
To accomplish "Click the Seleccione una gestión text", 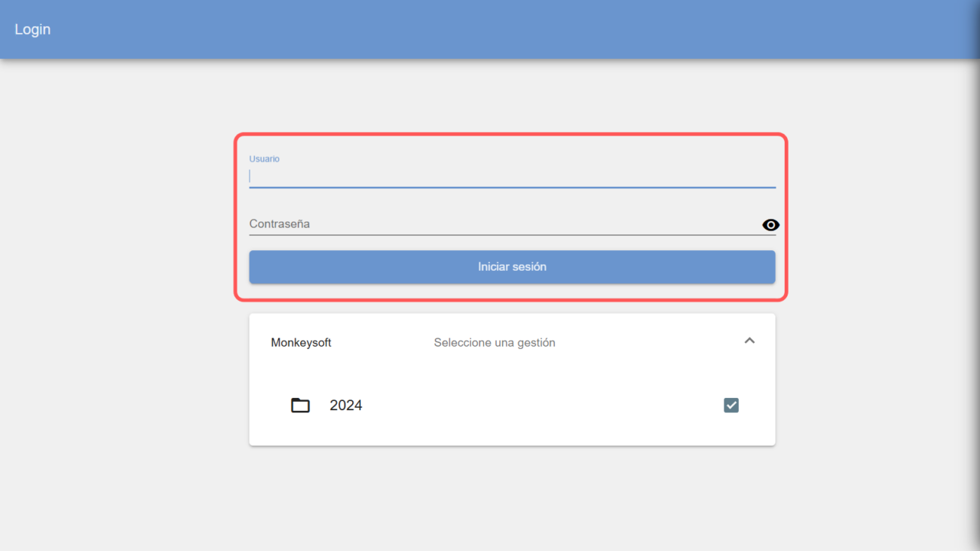I will [x=495, y=342].
